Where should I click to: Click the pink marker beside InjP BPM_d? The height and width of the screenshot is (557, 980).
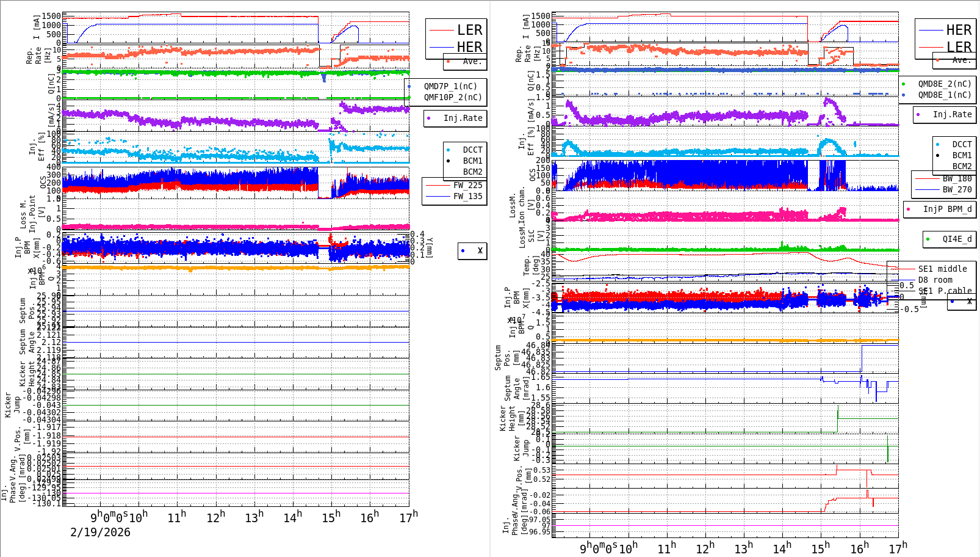point(909,209)
